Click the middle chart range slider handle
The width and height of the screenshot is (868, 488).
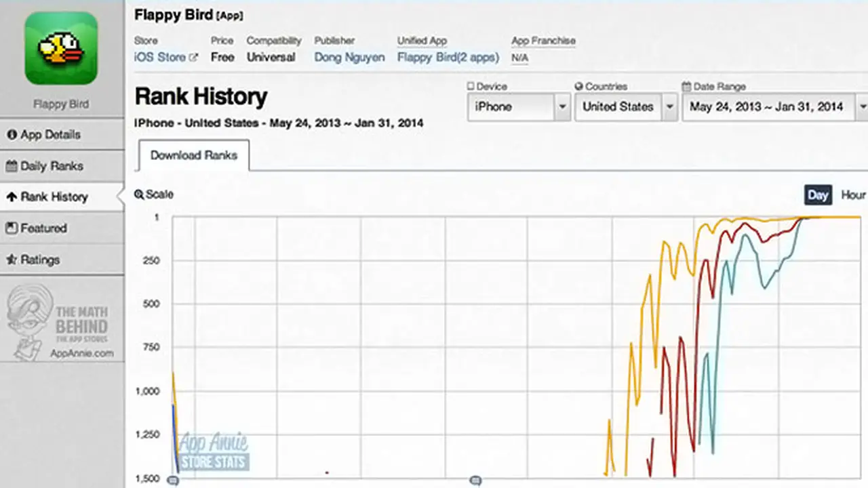point(475,481)
